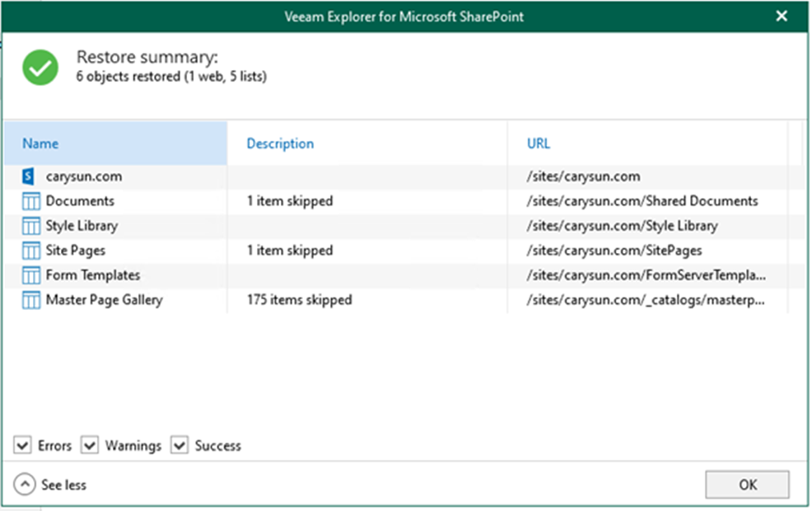Click the '6 objects restored' summary text

tap(171, 77)
